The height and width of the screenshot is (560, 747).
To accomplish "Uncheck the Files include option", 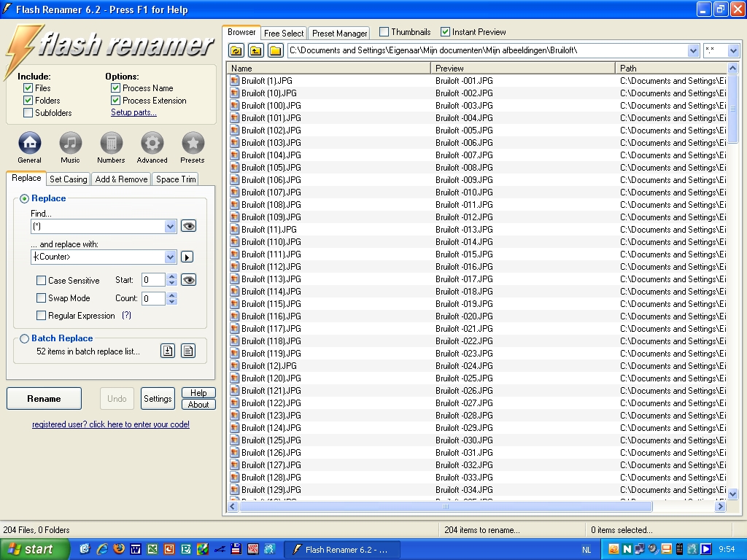I will pyautogui.click(x=28, y=88).
